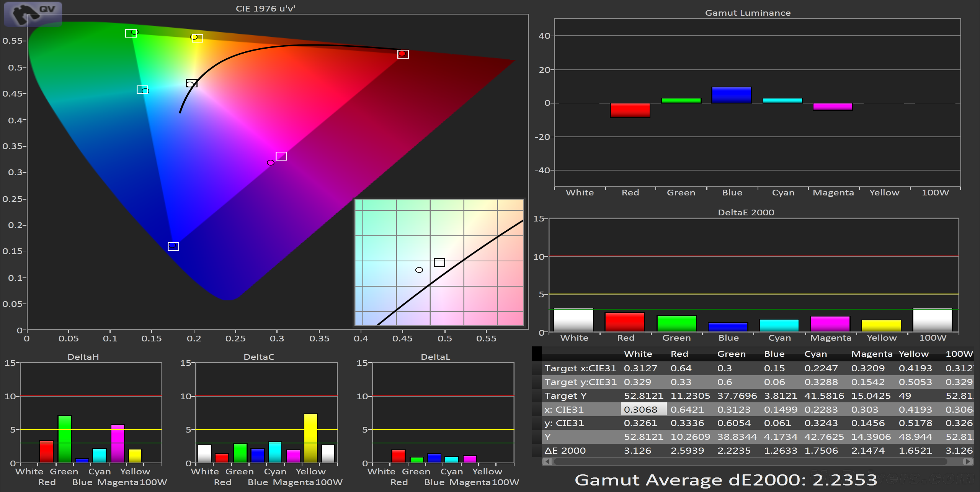Click the green target square on CIE diagram
980x492 pixels.
131,33
